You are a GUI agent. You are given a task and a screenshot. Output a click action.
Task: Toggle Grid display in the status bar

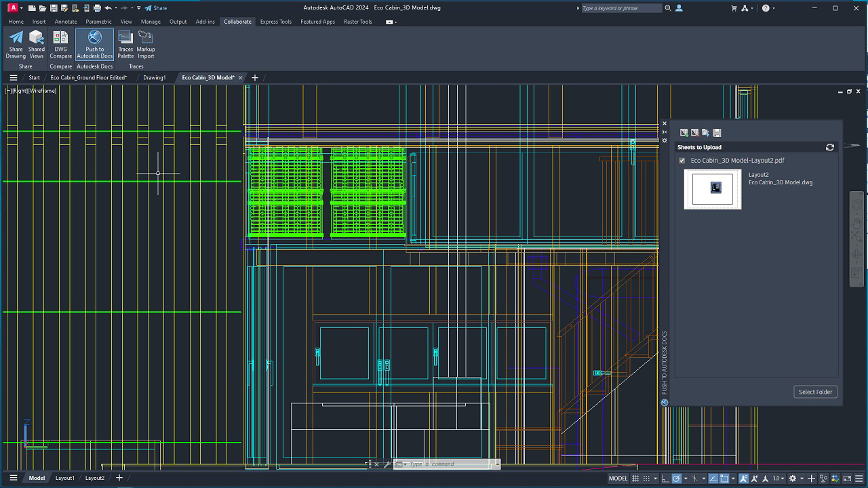point(635,478)
